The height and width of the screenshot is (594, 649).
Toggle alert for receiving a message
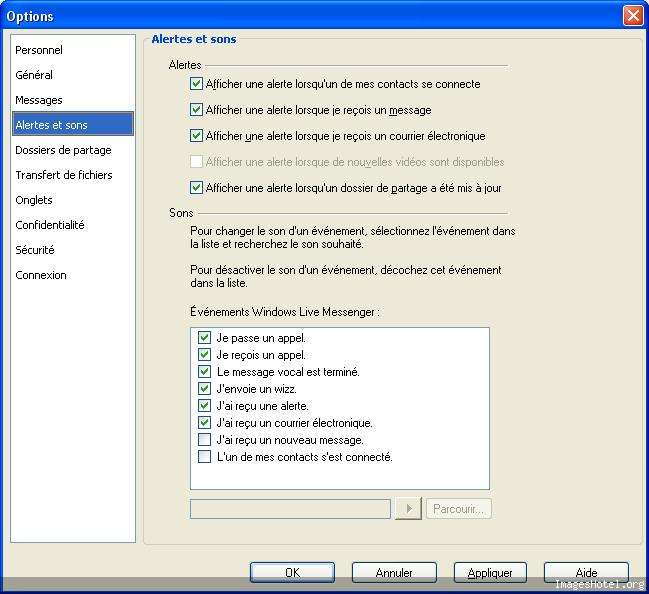197,110
